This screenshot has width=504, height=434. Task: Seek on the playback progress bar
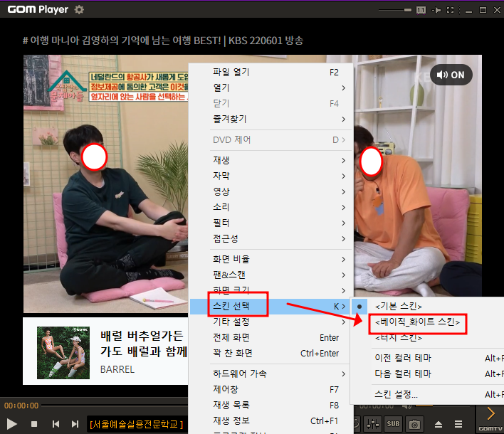[115, 406]
